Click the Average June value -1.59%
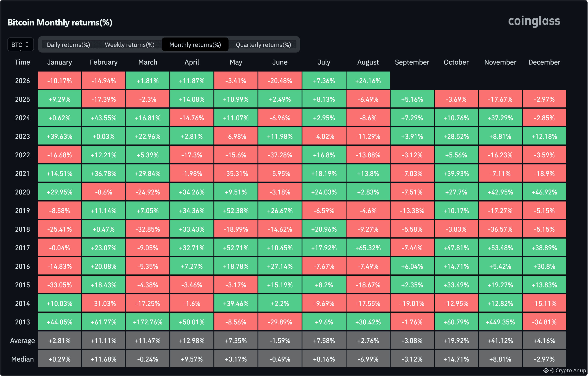The height and width of the screenshot is (376, 588). pyautogui.click(x=280, y=340)
